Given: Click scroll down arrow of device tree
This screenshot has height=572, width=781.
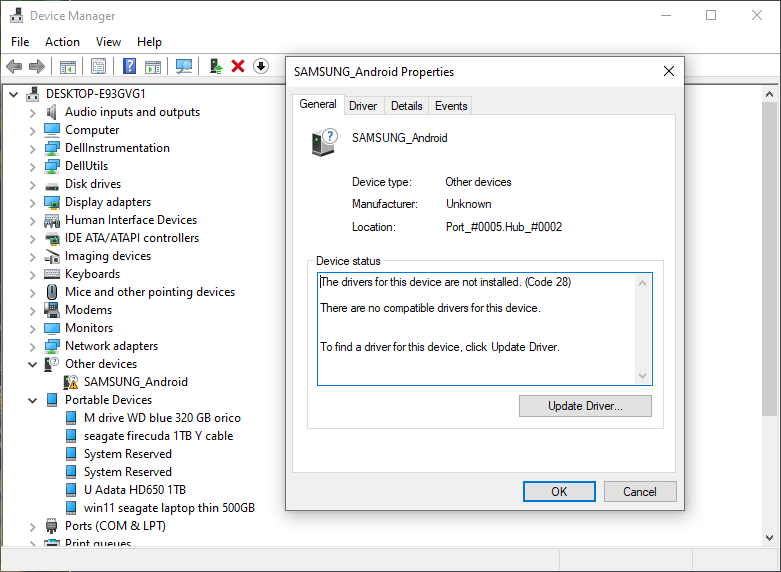Looking at the screenshot, I should (x=770, y=538).
